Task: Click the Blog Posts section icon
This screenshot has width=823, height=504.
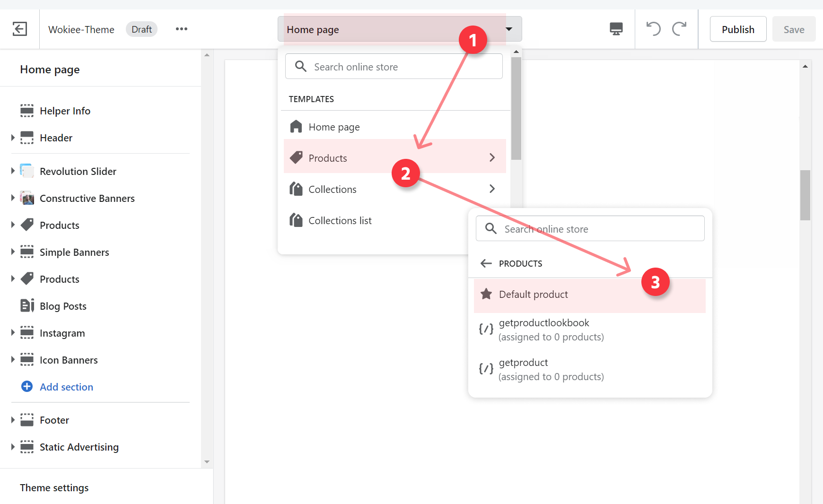Action: [27, 306]
